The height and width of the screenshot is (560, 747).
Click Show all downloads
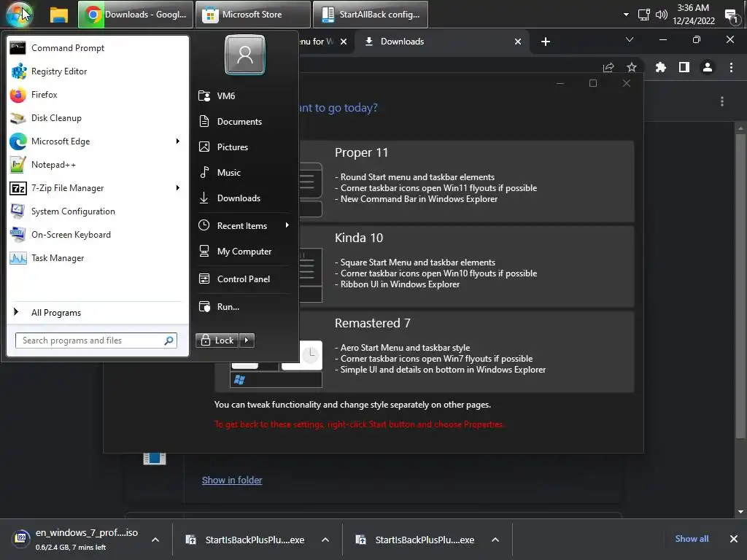pos(692,539)
